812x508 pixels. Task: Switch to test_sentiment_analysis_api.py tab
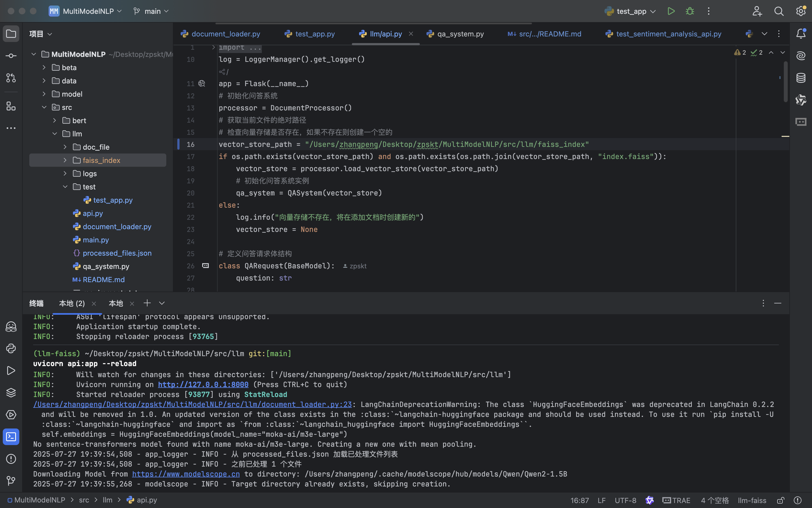pos(663,34)
